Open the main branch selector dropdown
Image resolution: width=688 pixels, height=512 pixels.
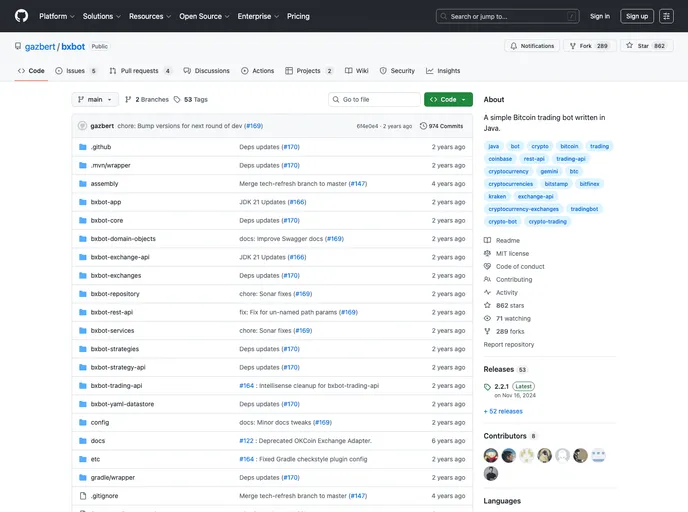pos(95,100)
